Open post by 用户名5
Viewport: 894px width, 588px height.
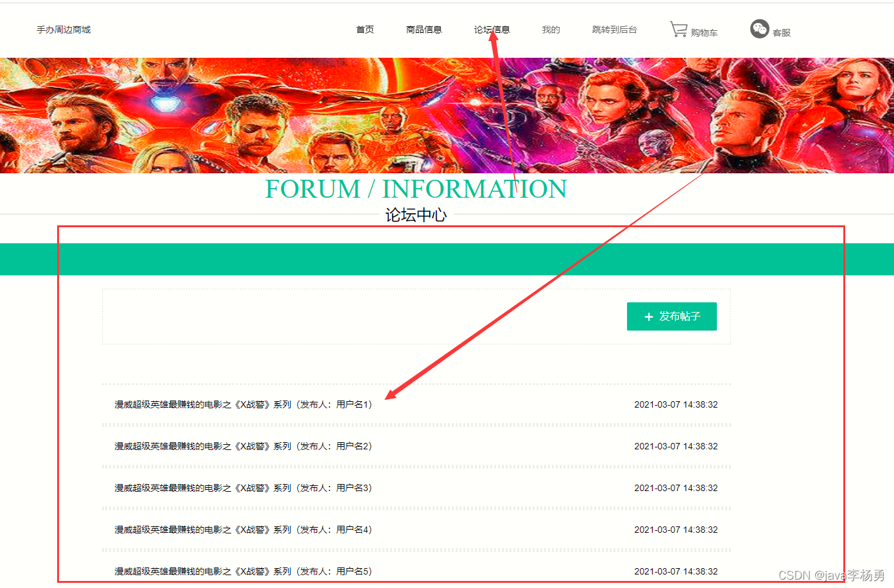[x=243, y=571]
